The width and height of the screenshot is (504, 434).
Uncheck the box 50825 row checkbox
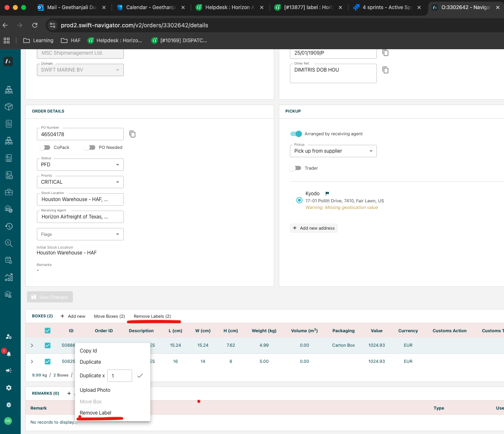[x=48, y=361]
